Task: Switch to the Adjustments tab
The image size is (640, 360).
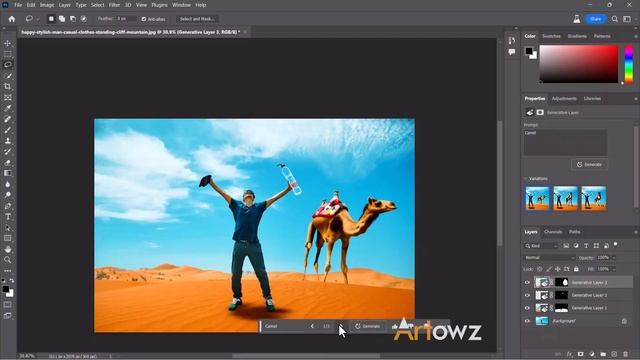Action: pyautogui.click(x=564, y=99)
